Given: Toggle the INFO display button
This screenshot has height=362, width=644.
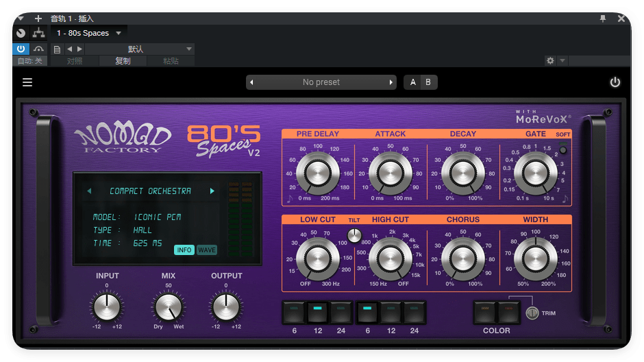Looking at the screenshot, I should (184, 250).
